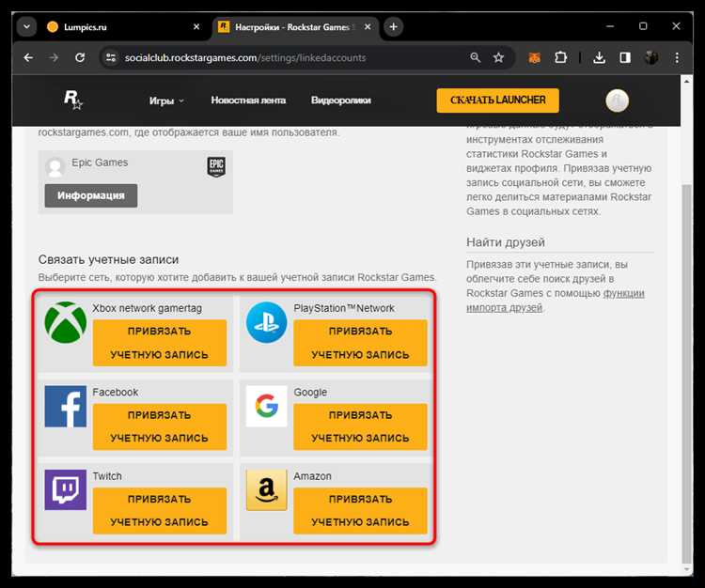Open the Chrome three-dot menu

pyautogui.click(x=677, y=57)
